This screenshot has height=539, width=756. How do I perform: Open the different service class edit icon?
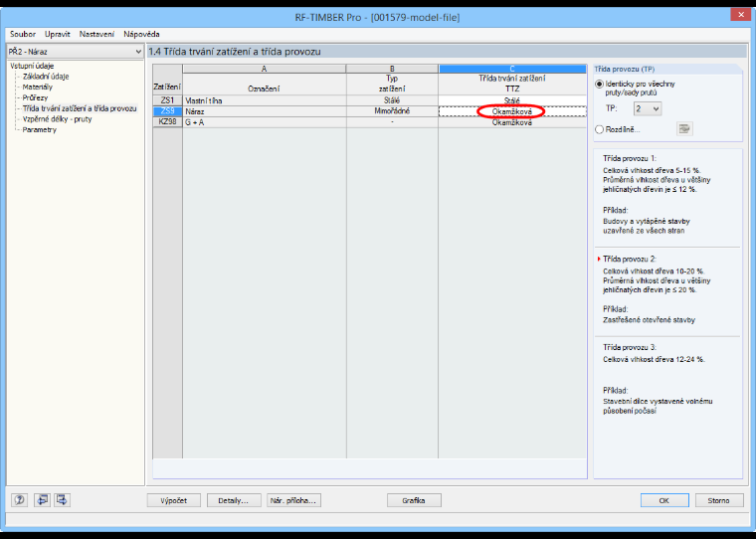684,128
